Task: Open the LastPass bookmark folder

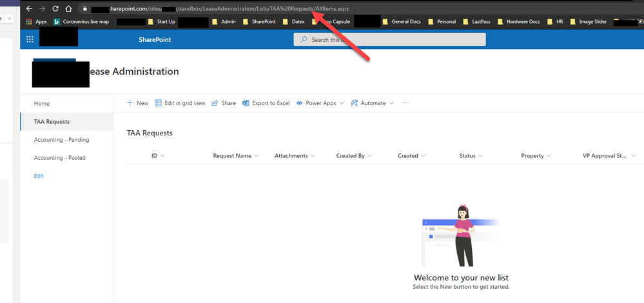Action: [476, 22]
